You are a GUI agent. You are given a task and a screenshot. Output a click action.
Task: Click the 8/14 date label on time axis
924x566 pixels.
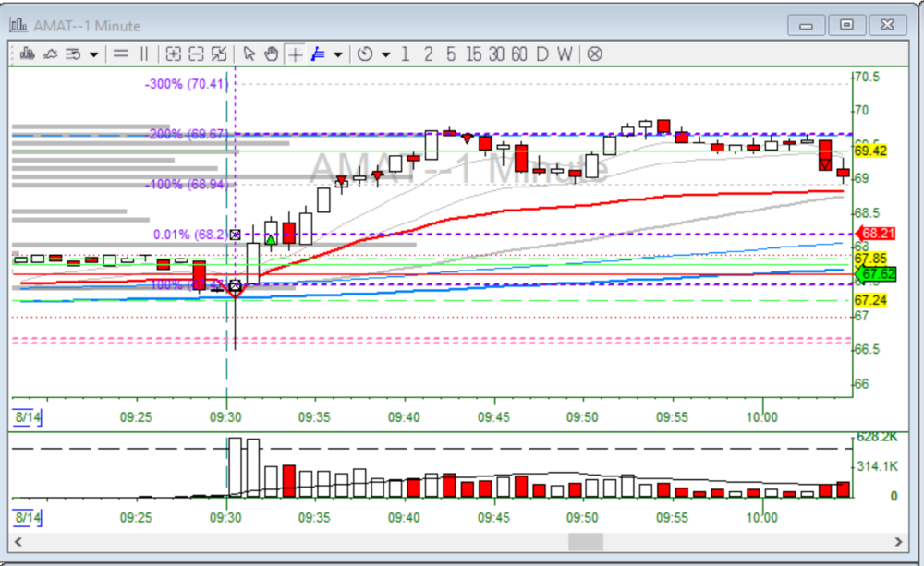click(28, 417)
